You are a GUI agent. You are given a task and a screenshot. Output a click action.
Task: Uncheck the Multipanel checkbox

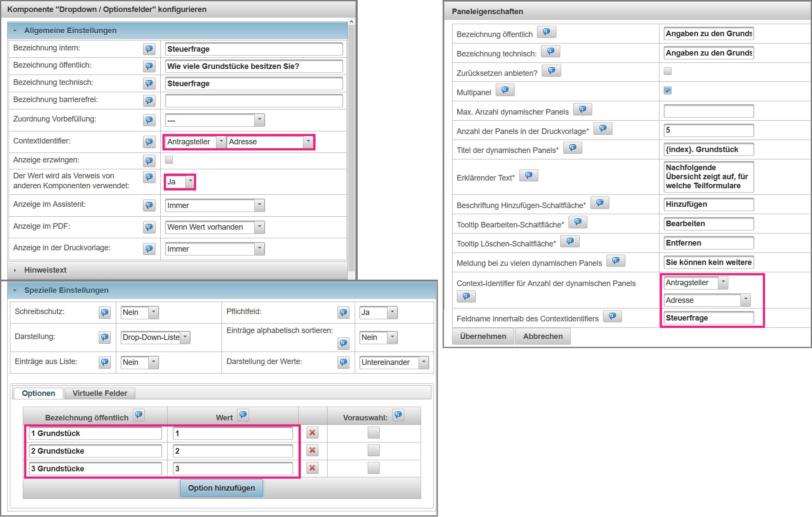click(x=668, y=90)
